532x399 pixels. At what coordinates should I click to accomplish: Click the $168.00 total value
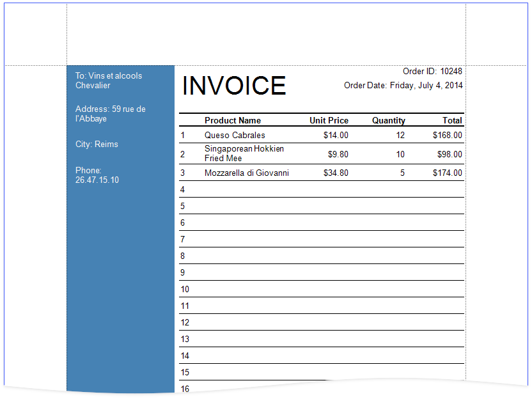click(x=447, y=135)
